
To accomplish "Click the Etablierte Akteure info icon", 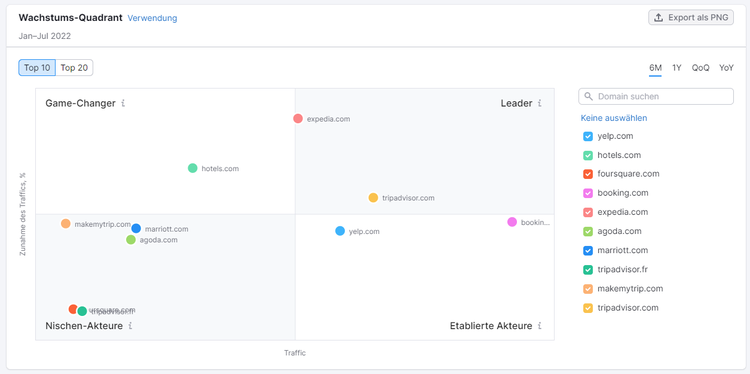I will [540, 326].
